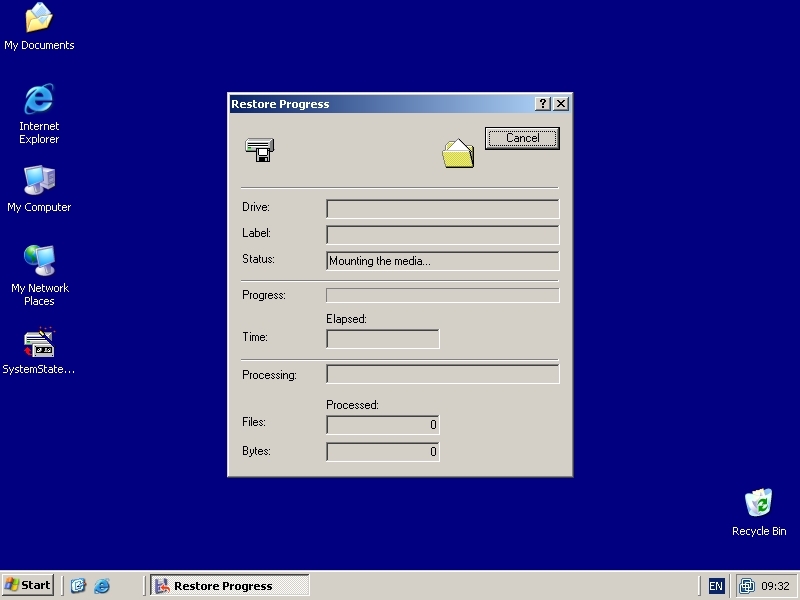
Task: Click the EN language indicator
Action: (x=716, y=586)
